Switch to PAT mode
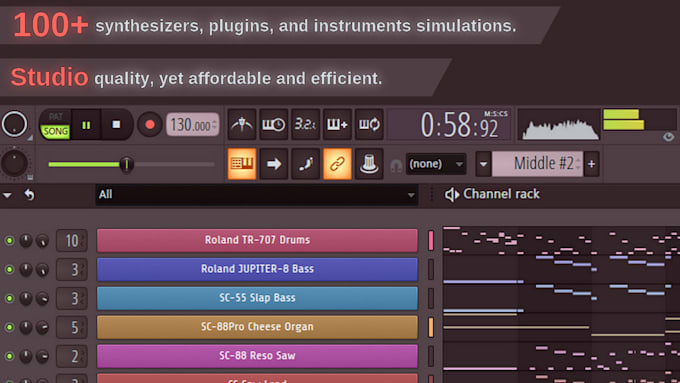This screenshot has width=680, height=383. 56,117
